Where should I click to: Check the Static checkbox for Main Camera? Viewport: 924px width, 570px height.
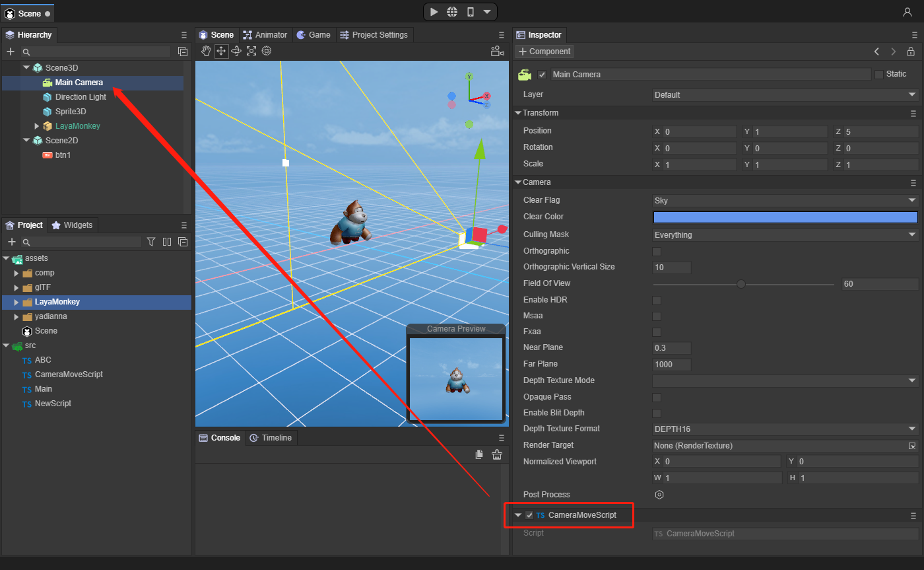click(x=878, y=75)
